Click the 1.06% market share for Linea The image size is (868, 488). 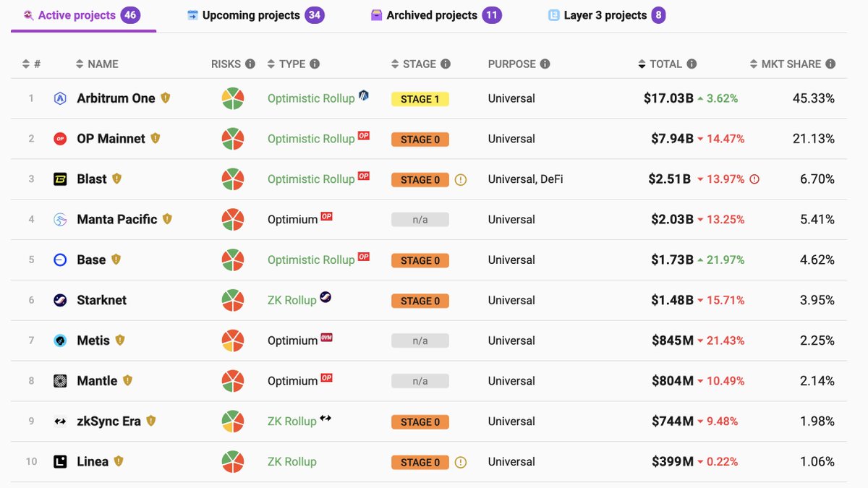tap(817, 462)
